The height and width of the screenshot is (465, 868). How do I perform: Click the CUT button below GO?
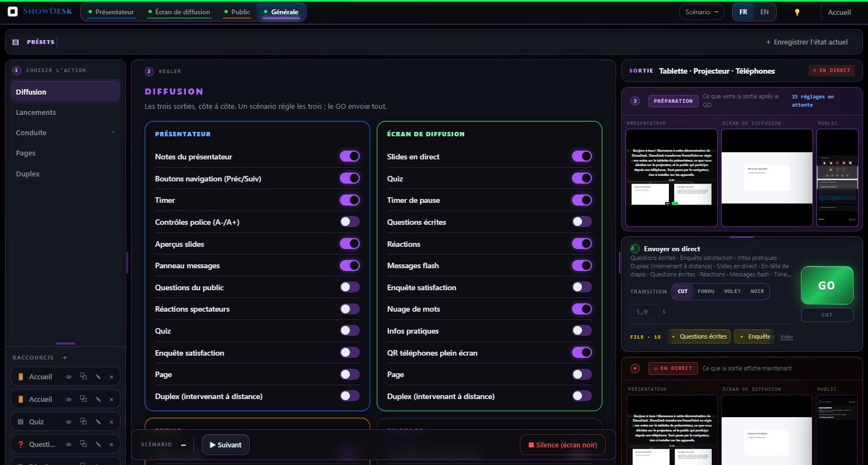click(827, 315)
